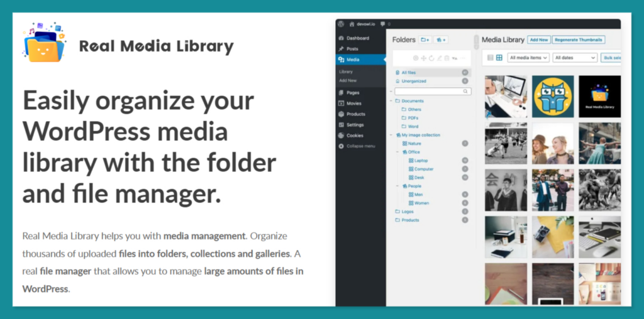Open the desk with monitor thumbnail
This screenshot has width=644, height=319.
506,97
